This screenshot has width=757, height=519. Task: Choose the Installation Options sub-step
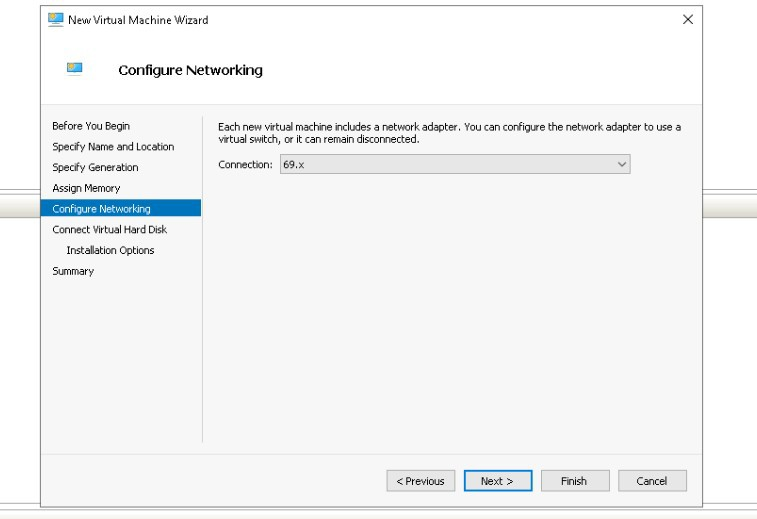coord(110,250)
